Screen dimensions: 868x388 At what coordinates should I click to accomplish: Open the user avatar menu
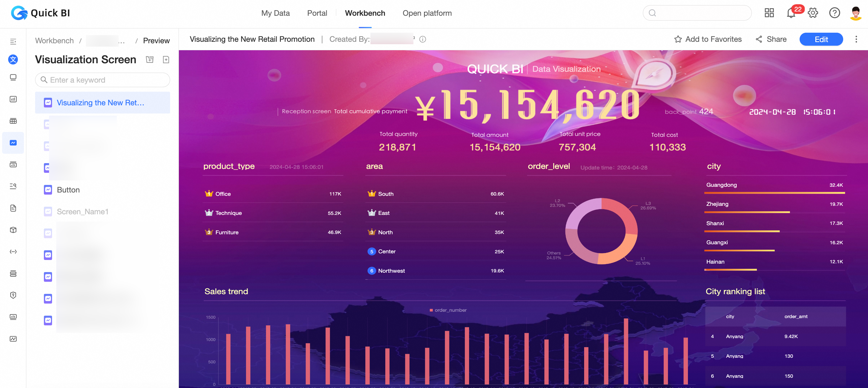point(856,13)
